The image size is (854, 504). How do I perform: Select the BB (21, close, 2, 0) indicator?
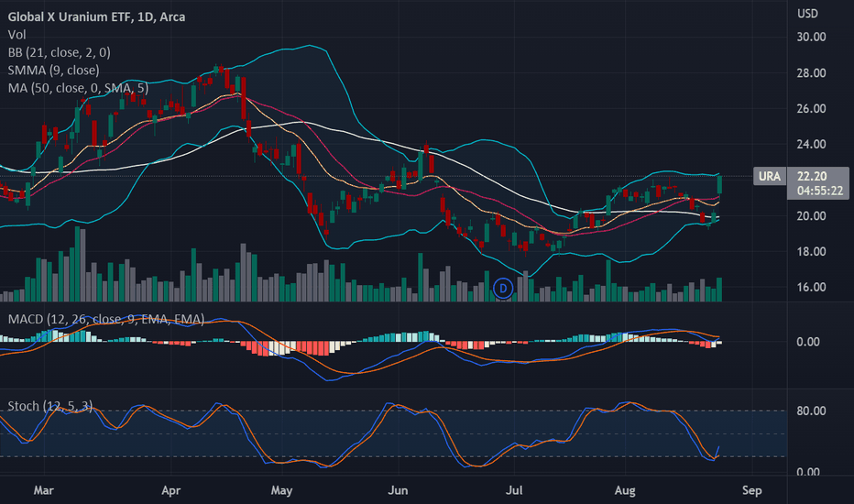coord(59,52)
